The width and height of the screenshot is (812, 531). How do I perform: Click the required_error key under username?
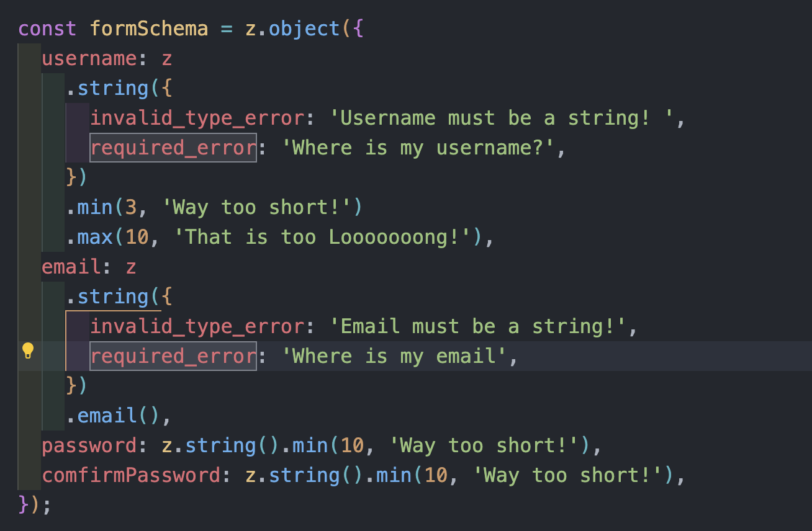coord(173,148)
